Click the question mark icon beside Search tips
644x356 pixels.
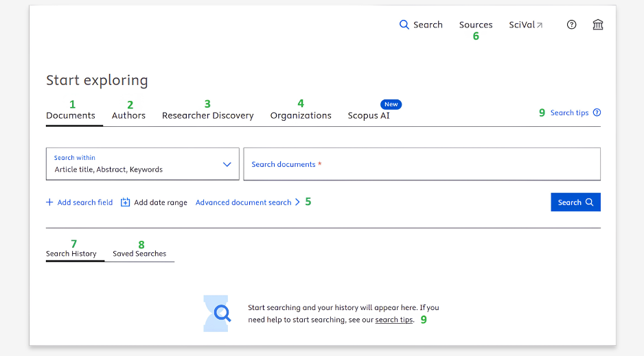[597, 112]
